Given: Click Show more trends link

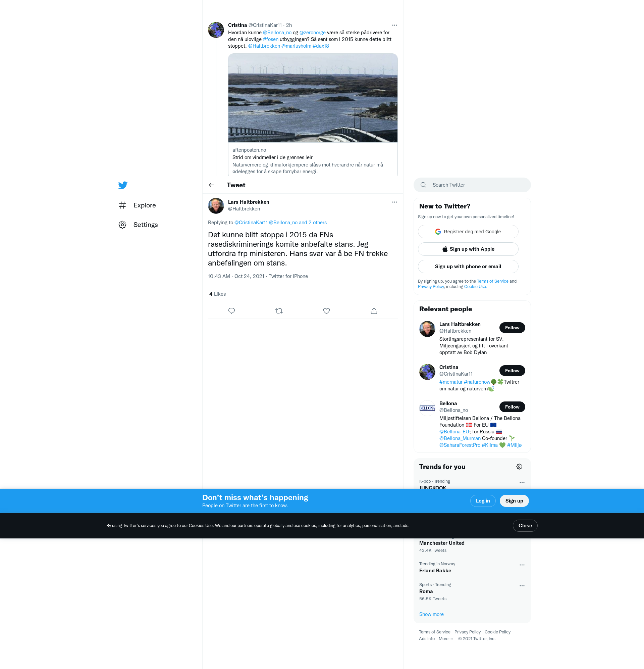Looking at the screenshot, I should [431, 614].
